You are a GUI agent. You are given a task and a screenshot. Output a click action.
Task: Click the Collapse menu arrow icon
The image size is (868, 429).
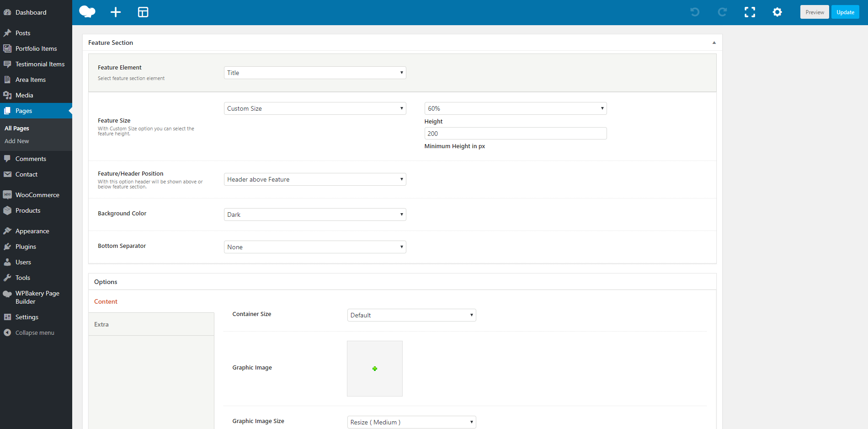[x=7, y=332]
